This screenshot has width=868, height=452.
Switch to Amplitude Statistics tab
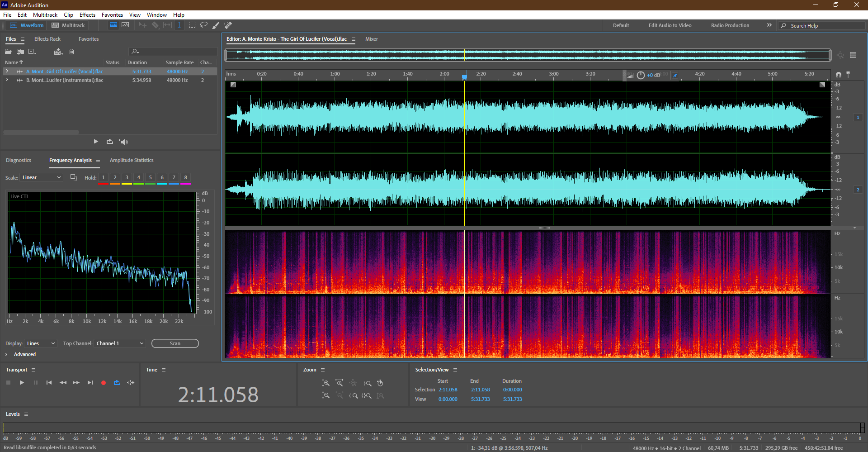click(132, 160)
